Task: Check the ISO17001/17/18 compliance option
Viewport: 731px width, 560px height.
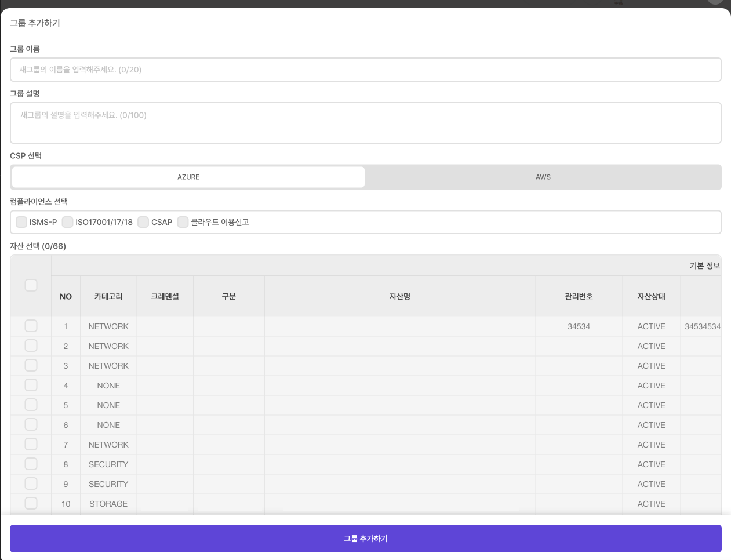Action: (67, 222)
